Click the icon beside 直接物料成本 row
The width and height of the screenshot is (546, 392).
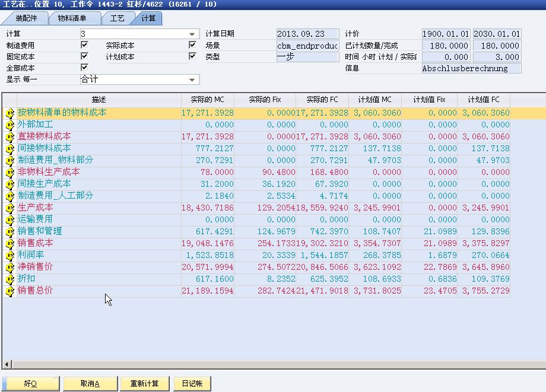[9, 136]
